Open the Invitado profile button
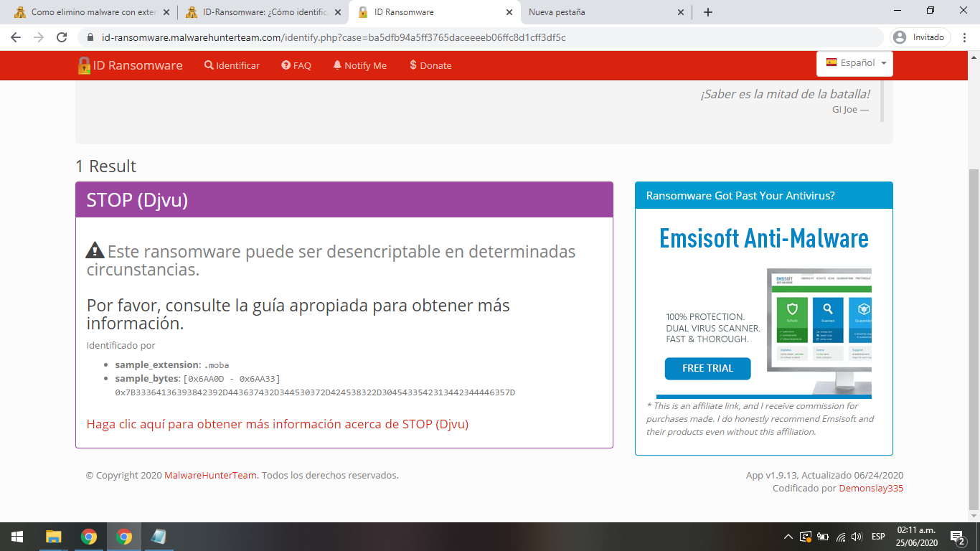 [x=920, y=37]
